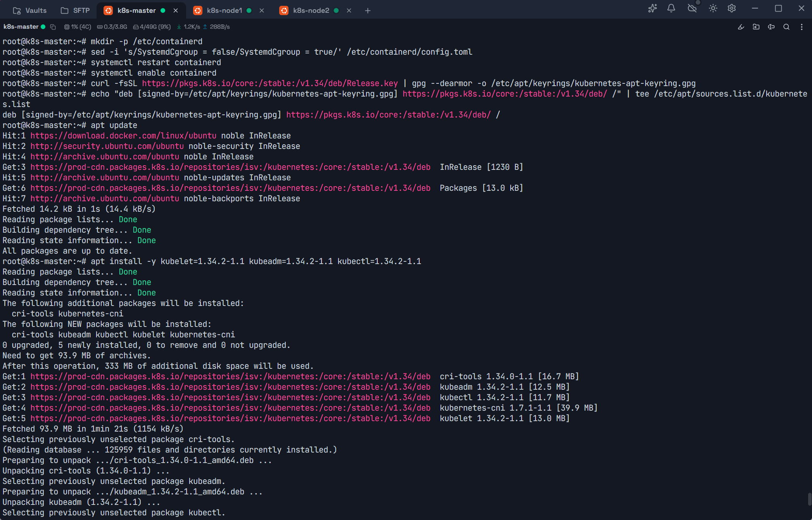Open the security.ubuntu.com/ubuntu link

107,146
